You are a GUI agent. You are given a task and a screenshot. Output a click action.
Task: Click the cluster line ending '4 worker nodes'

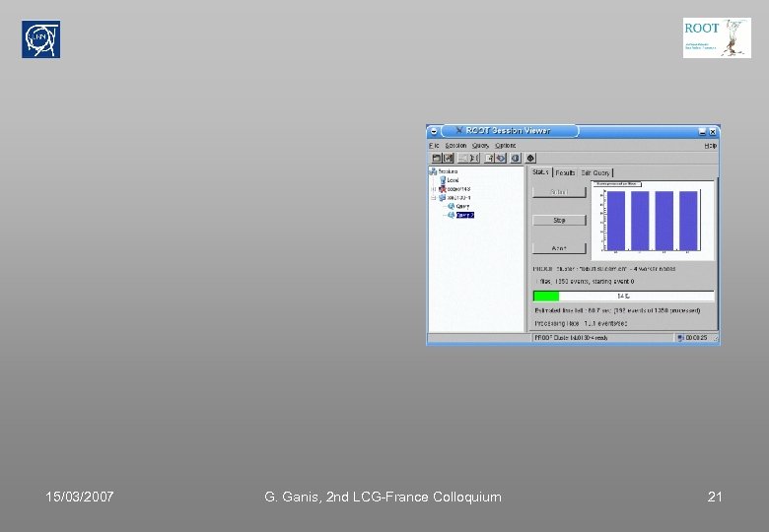coord(604,269)
